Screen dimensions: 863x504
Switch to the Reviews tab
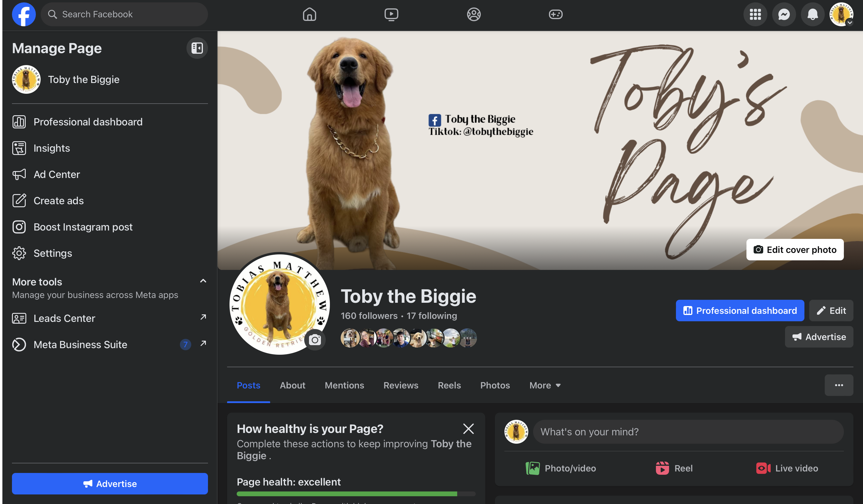coord(401,385)
